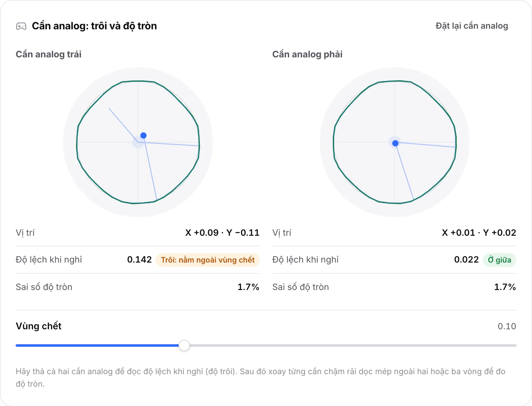Click the position value "X +0.01 · Y +0.02"

click(479, 233)
